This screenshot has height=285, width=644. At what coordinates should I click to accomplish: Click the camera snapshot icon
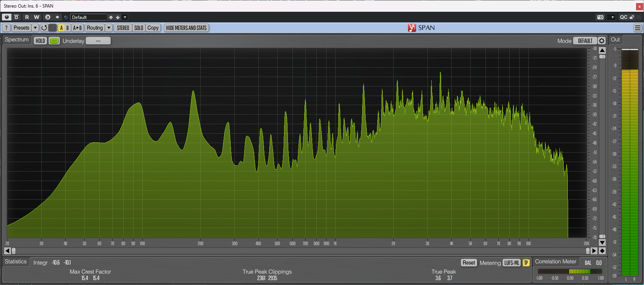pyautogui.click(x=600, y=17)
